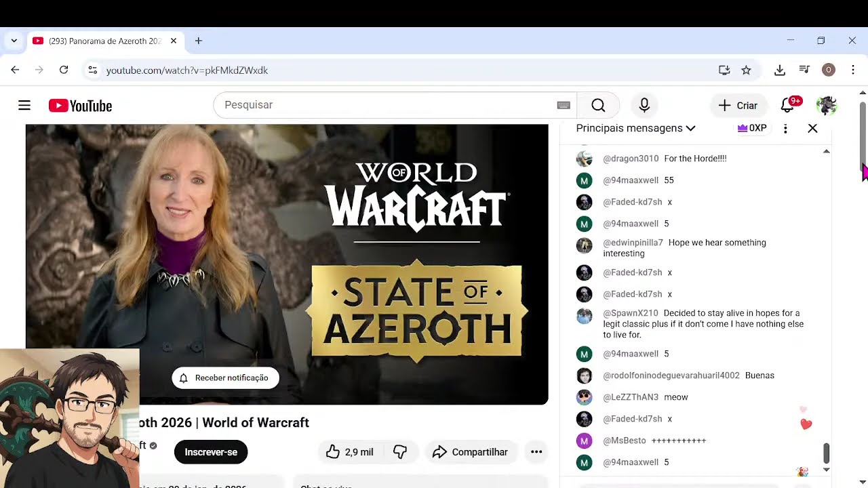Click the @dragon3010 chat avatar
This screenshot has width=868, height=488.
(x=585, y=159)
